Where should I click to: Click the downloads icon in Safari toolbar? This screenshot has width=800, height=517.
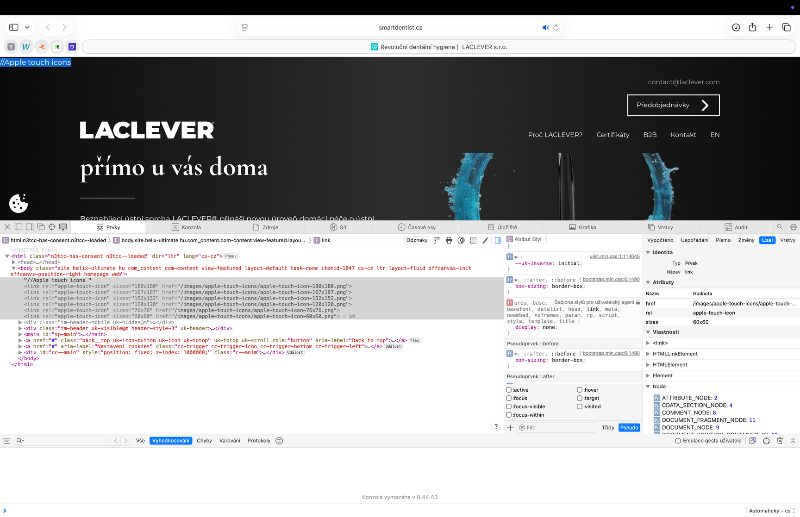tap(736, 27)
